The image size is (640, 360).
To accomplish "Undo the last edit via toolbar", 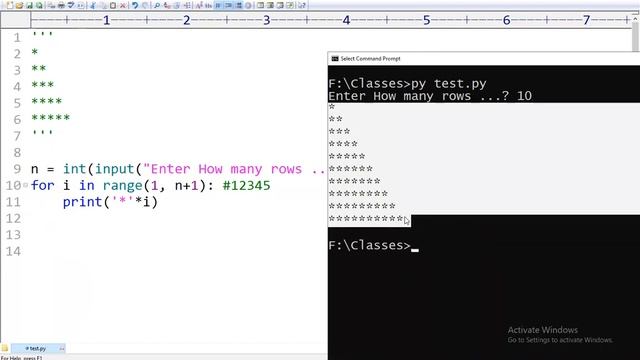I will (135, 5).
